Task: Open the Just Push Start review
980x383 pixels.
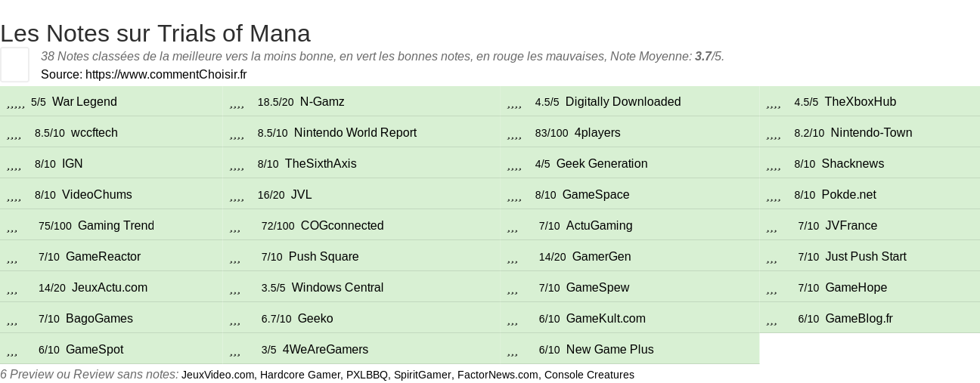Action: [x=866, y=257]
